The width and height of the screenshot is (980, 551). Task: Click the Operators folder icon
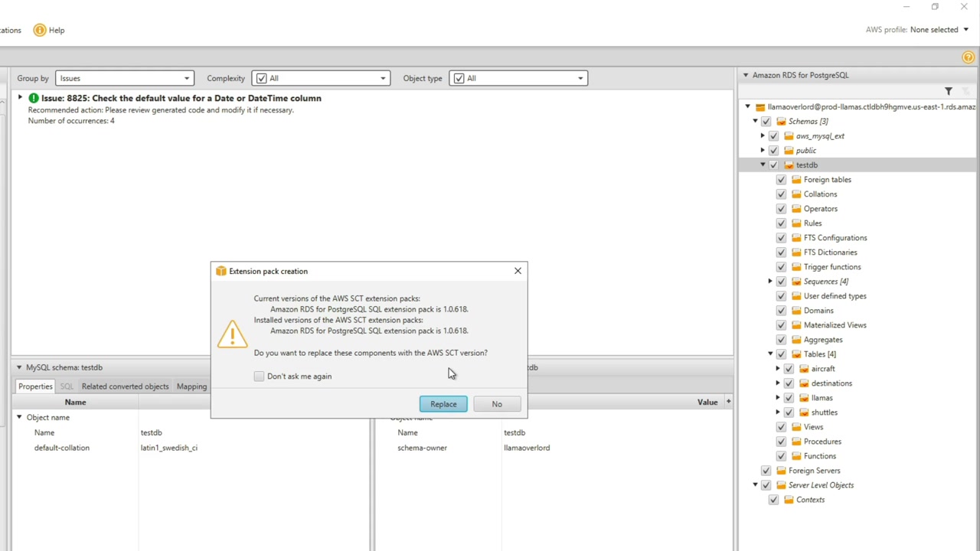(x=796, y=209)
